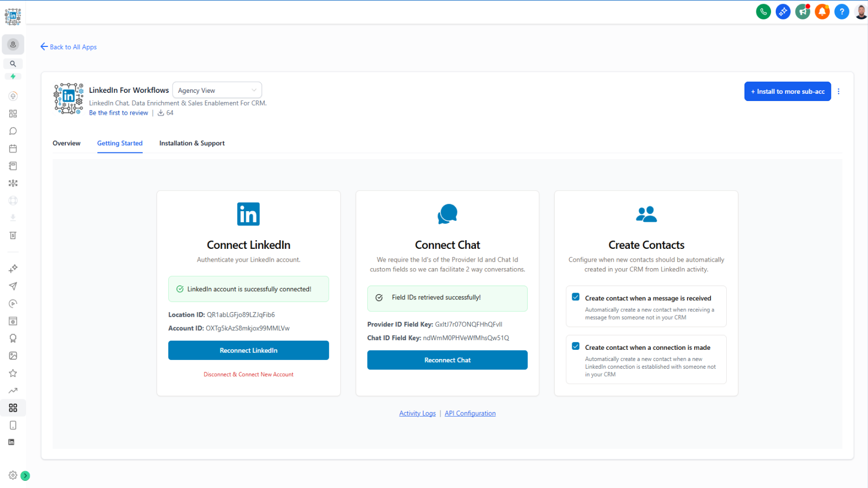This screenshot has height=488, width=868.
Task: Switch to Installation & Support tab
Action: point(192,143)
